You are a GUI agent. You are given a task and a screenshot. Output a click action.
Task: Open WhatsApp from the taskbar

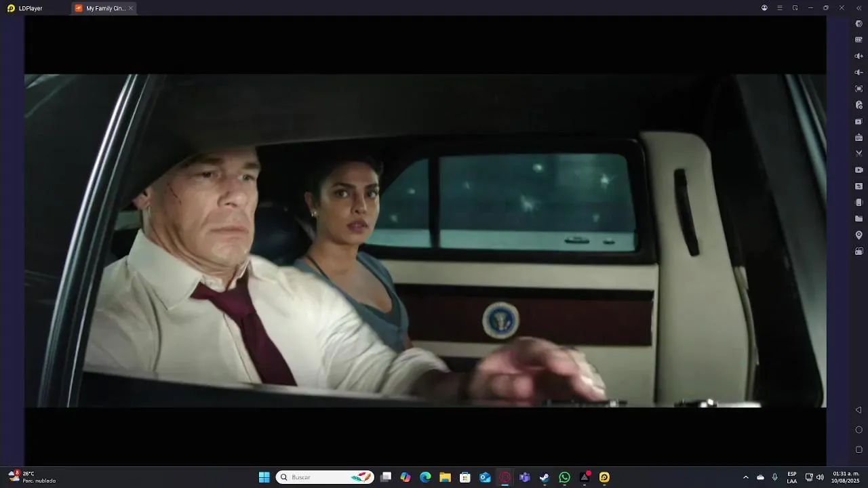click(x=564, y=477)
